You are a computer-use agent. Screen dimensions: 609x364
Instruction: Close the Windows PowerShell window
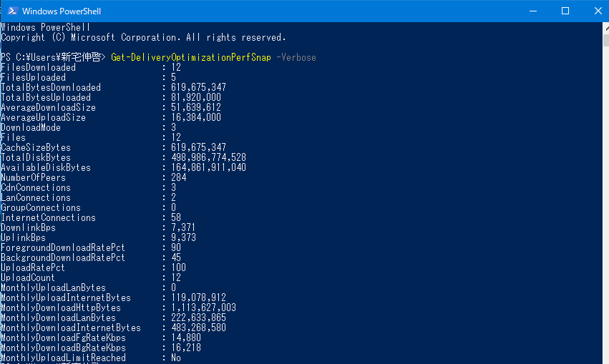click(x=598, y=11)
